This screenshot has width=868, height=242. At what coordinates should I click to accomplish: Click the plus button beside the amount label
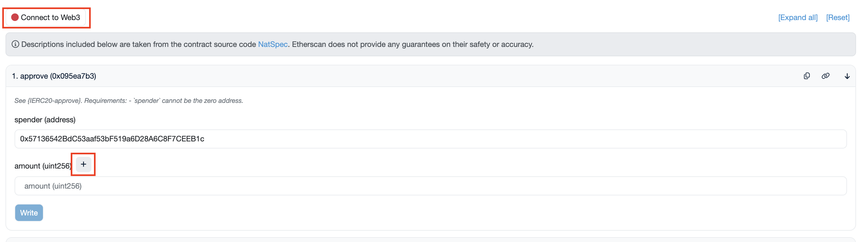coord(83,164)
